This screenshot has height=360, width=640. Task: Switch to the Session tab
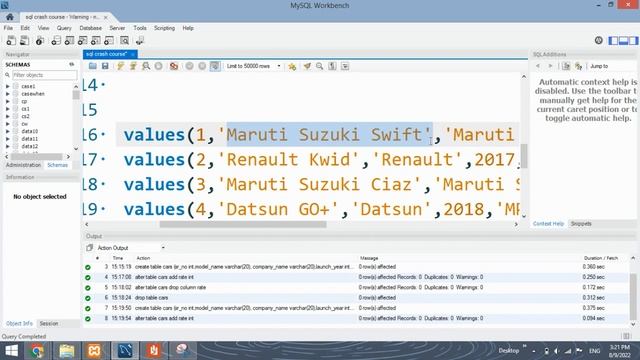(x=49, y=324)
